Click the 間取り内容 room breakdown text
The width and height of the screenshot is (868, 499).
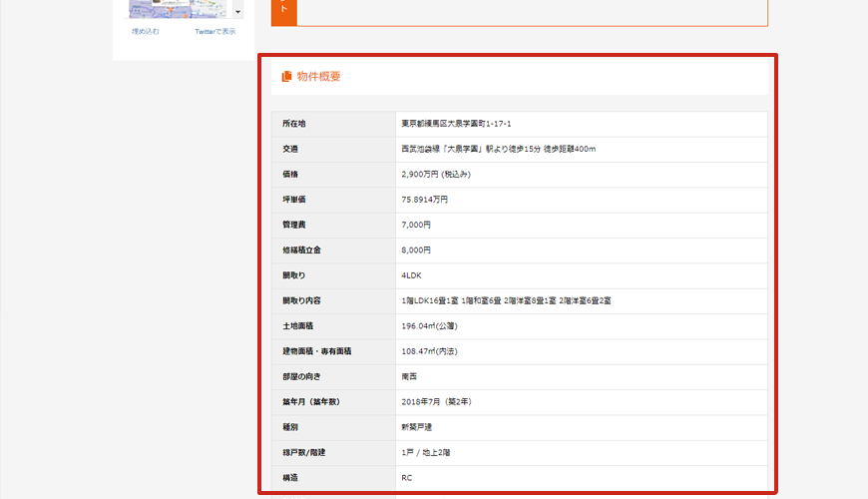(x=506, y=300)
